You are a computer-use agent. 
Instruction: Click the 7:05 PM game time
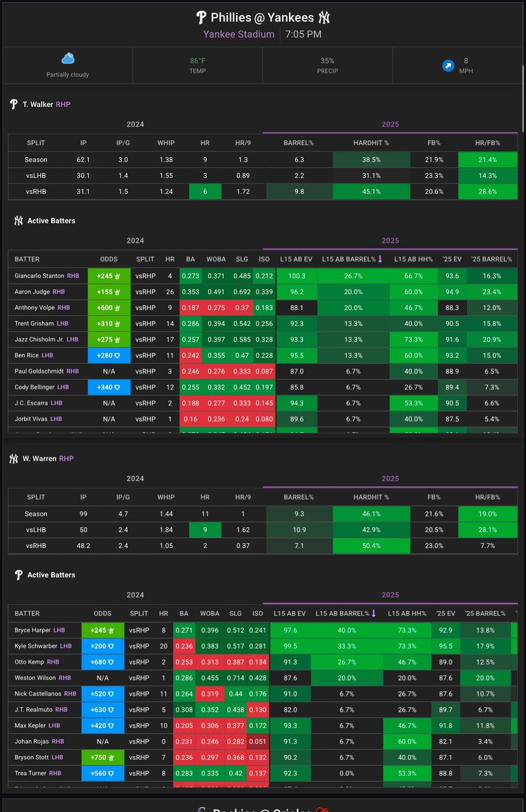pyautogui.click(x=304, y=34)
